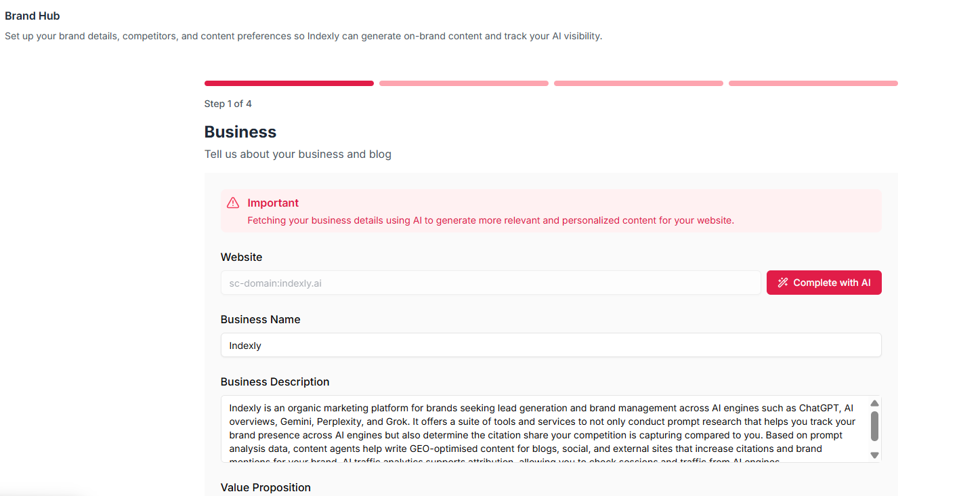Click the Important alert title

[x=273, y=203]
